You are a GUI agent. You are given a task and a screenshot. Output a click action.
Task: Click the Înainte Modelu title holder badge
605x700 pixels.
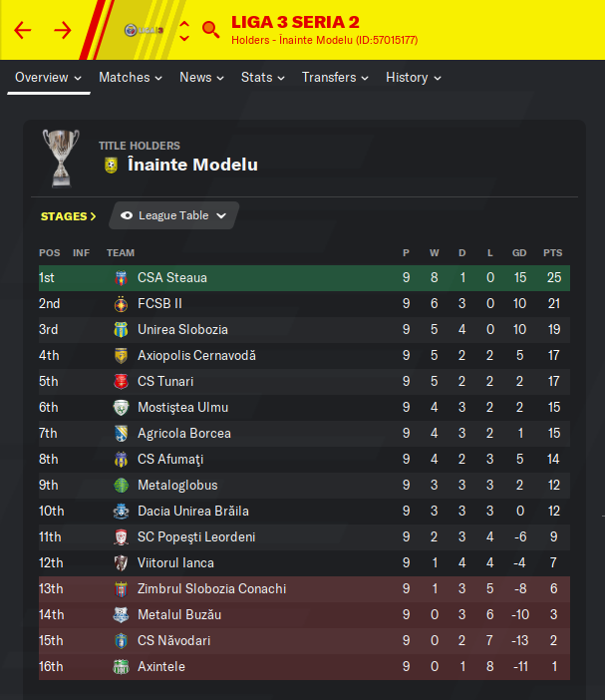tap(111, 165)
